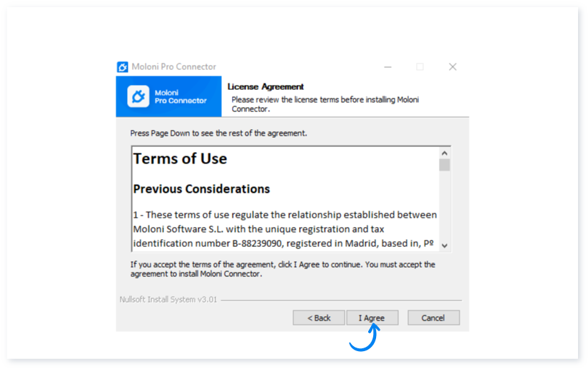Cancel the Moloni Connector installation
The width and height of the screenshot is (588, 369).
433,318
